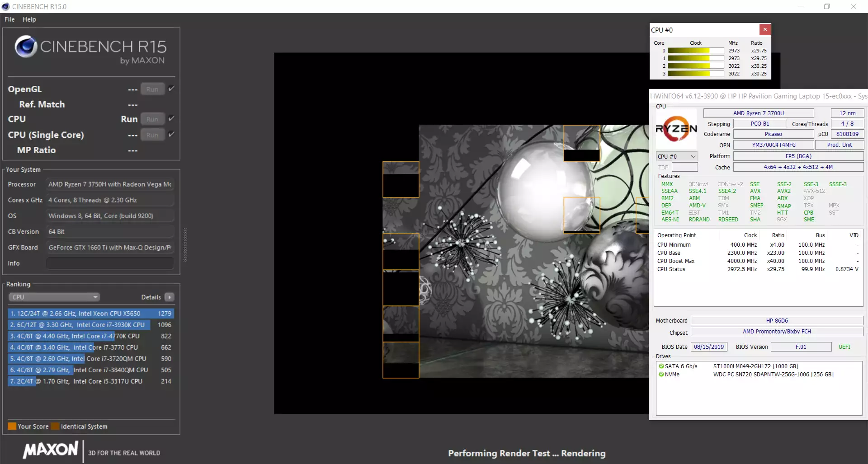The width and height of the screenshot is (868, 464).
Task: Toggle the CPU test checkbox
Action: tap(171, 118)
